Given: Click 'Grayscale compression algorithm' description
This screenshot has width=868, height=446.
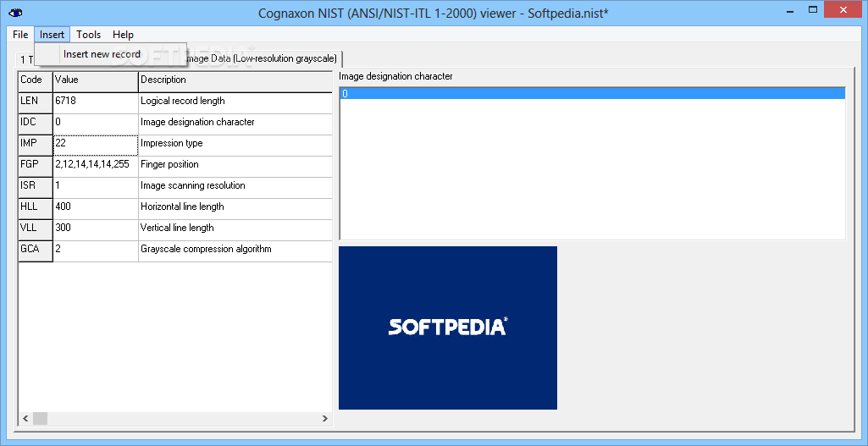Looking at the screenshot, I should 235,251.
